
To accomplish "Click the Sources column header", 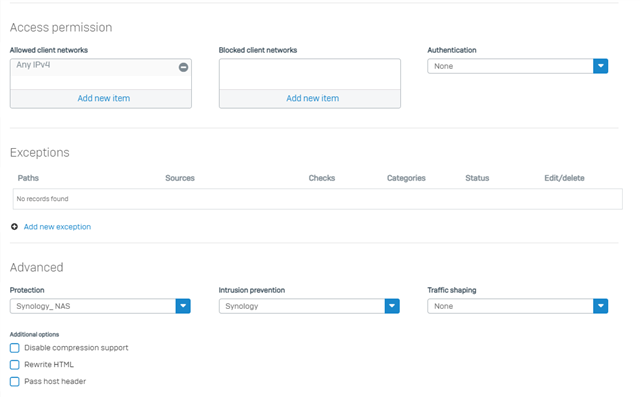I will pyautogui.click(x=180, y=178).
